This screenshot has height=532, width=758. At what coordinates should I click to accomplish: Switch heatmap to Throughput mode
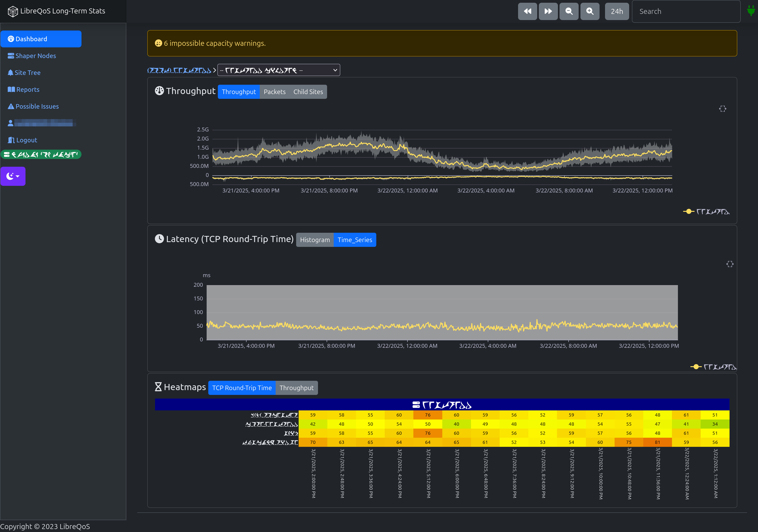pyautogui.click(x=296, y=388)
